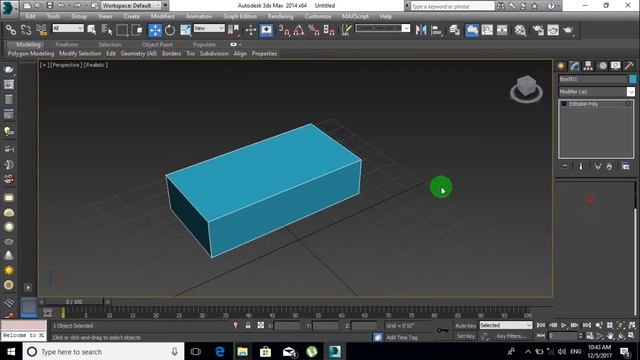The width and height of the screenshot is (640, 360).
Task: Click the time slider 0/100 handle
Action: pyautogui.click(x=74, y=302)
